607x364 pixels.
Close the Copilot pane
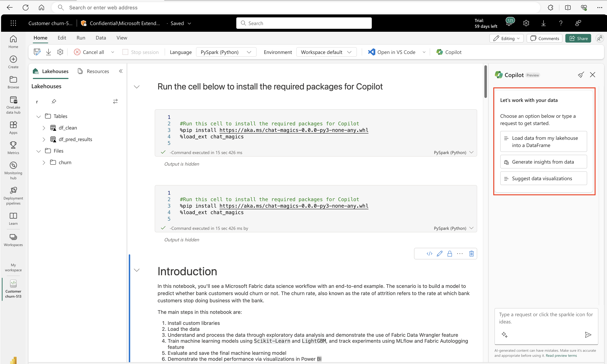click(x=593, y=75)
